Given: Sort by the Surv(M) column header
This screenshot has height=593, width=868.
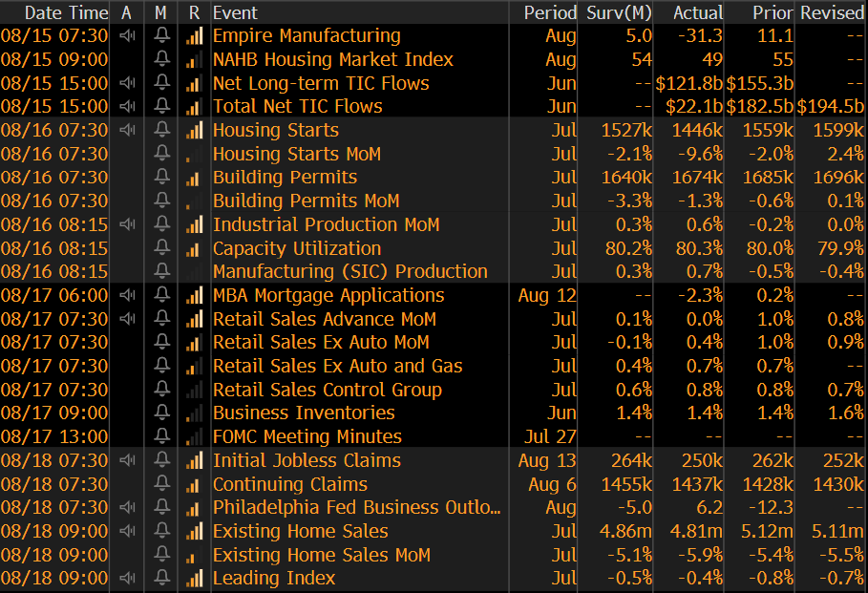Looking at the screenshot, I should 617,12.
